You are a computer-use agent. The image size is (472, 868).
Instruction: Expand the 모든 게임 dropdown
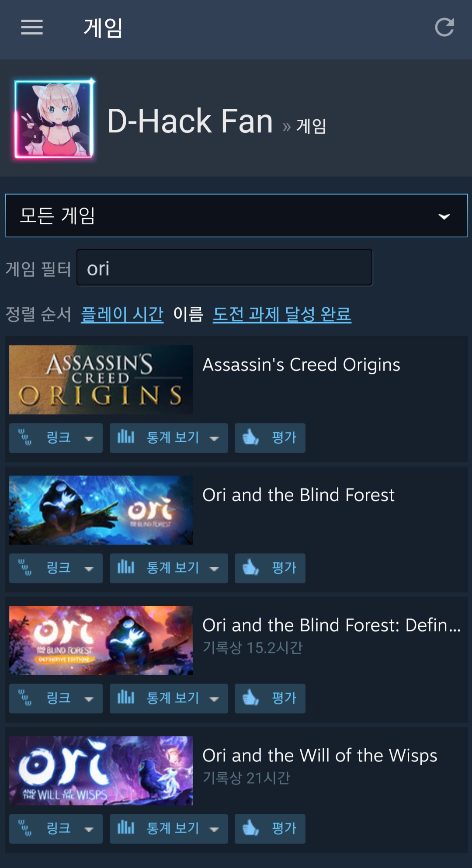click(x=236, y=215)
